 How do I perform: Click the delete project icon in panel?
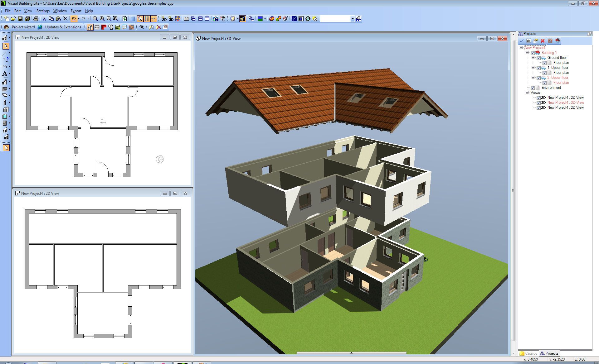tap(543, 40)
